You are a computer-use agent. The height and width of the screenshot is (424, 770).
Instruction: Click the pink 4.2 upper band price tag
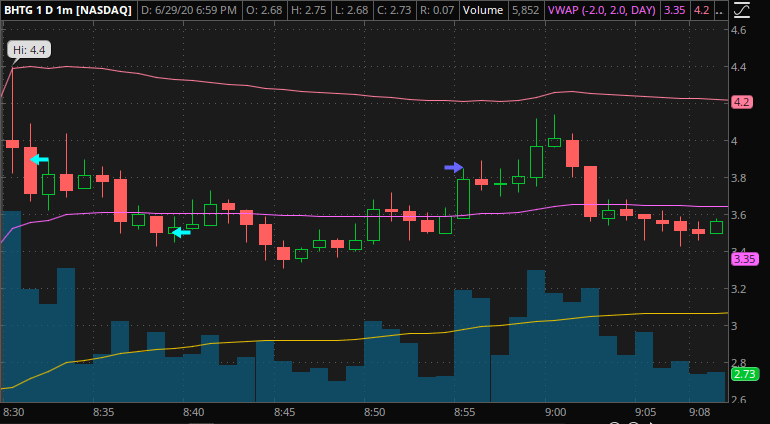(x=742, y=102)
